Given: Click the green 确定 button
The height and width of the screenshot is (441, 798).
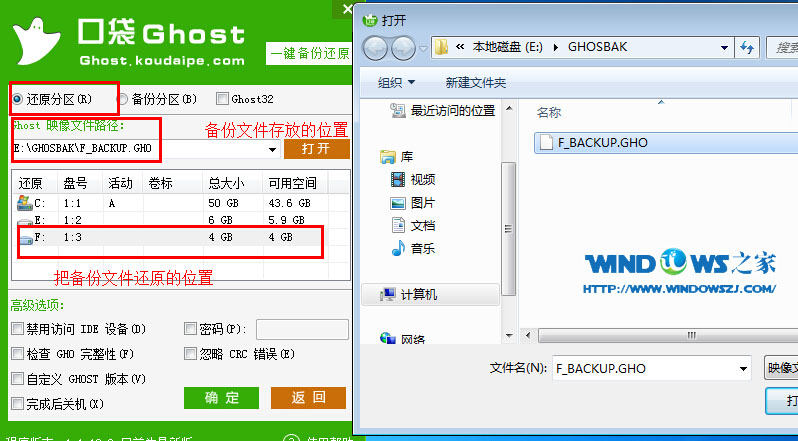Looking at the screenshot, I should point(221,398).
